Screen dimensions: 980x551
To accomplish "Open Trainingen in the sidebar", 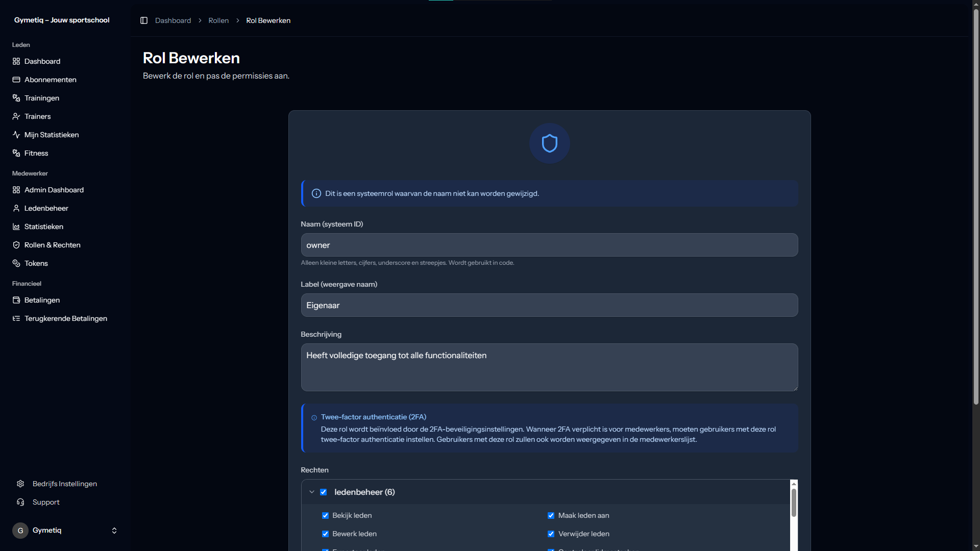I will point(65,98).
